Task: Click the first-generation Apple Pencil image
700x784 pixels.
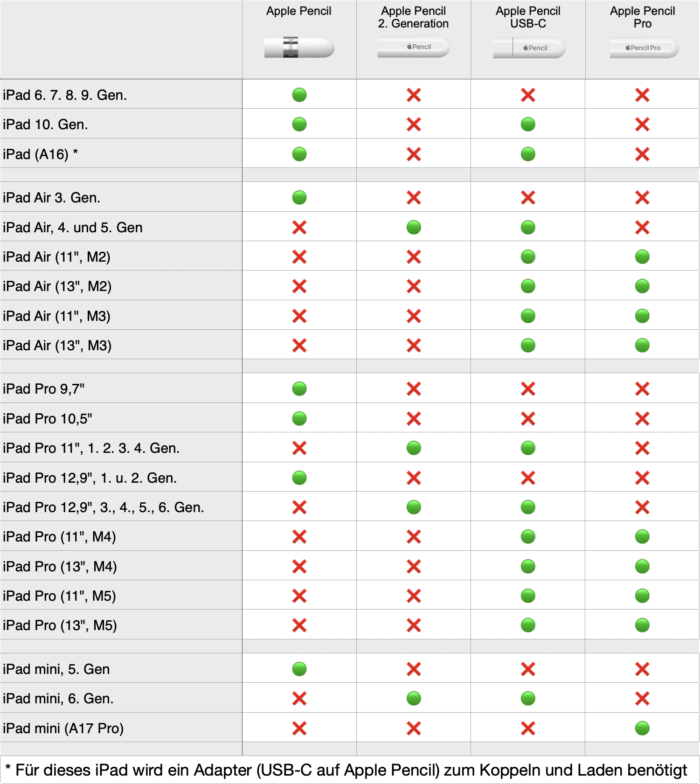Action: coord(299,48)
